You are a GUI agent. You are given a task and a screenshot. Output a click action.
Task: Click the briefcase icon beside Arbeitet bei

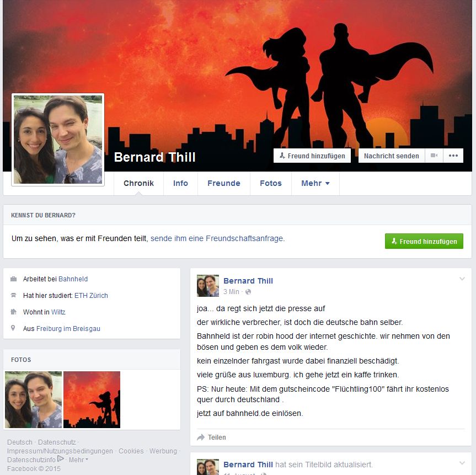[13, 279]
